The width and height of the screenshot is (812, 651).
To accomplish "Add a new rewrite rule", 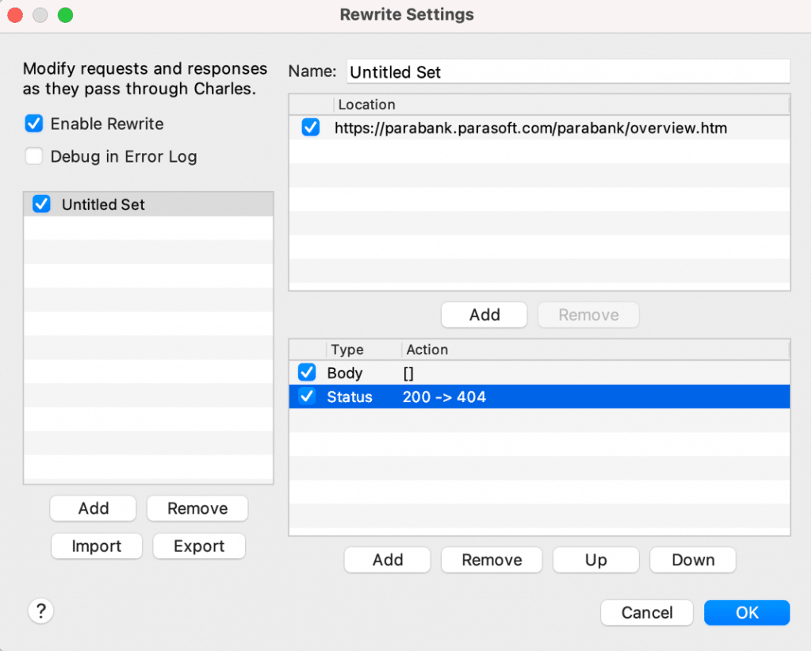I will (387, 560).
